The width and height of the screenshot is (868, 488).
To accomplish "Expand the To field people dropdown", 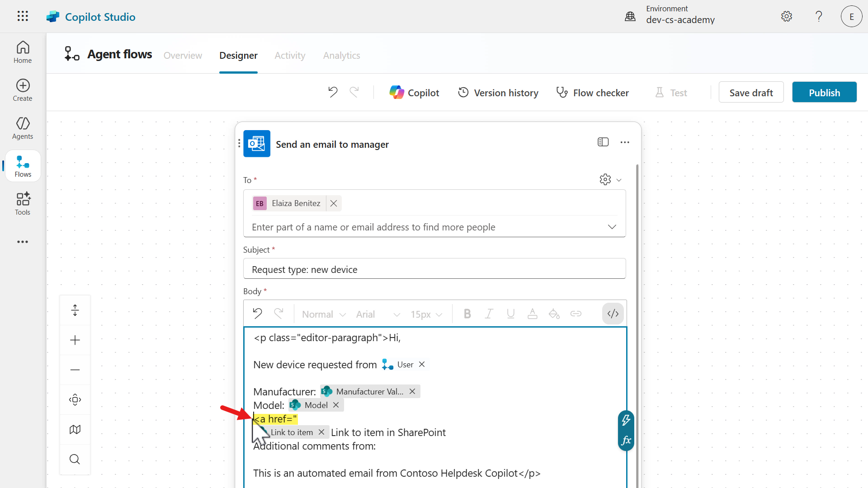I will tap(612, 227).
